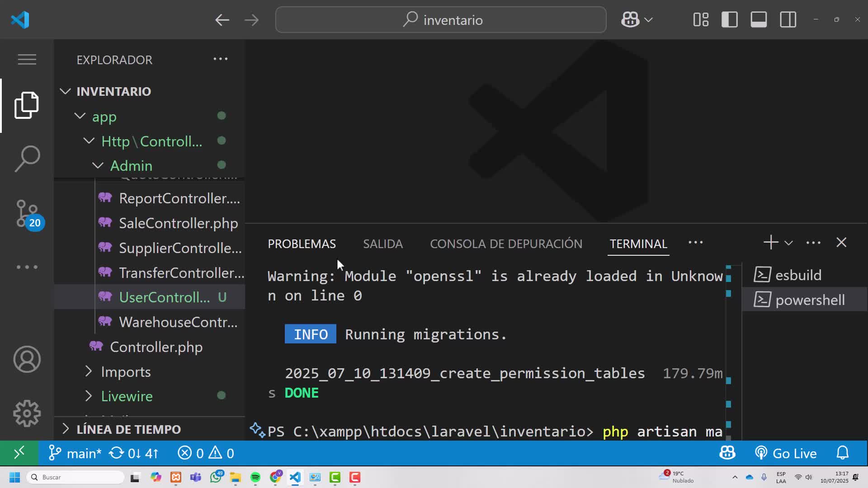
Task: Select the powershell terminal
Action: [x=805, y=300]
